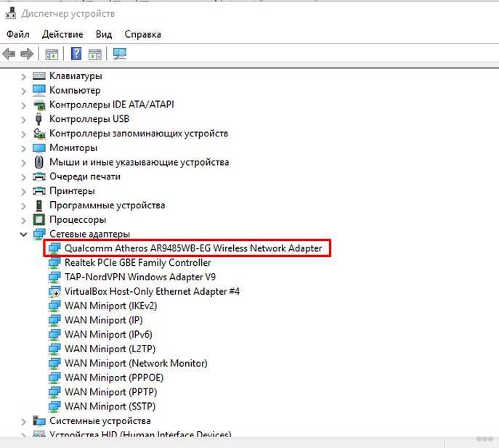This screenshot has height=448, width=499.
Task: Open the Вид menu
Action: pos(104,34)
